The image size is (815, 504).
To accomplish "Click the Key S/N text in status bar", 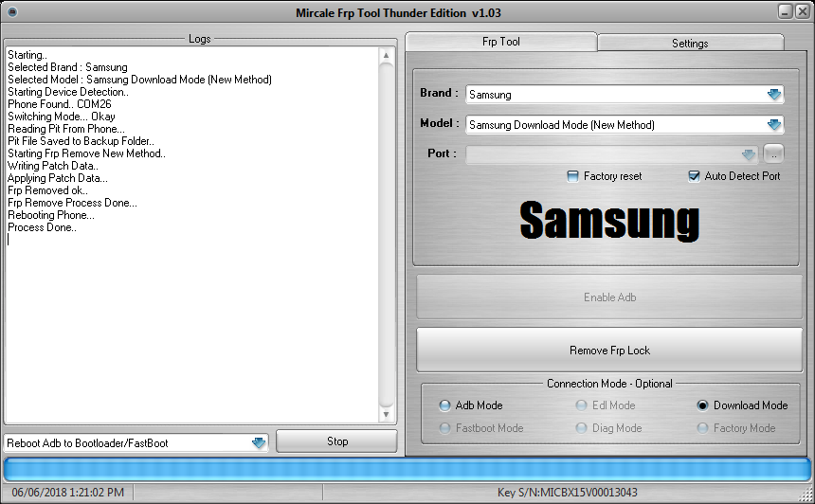I will [x=567, y=492].
